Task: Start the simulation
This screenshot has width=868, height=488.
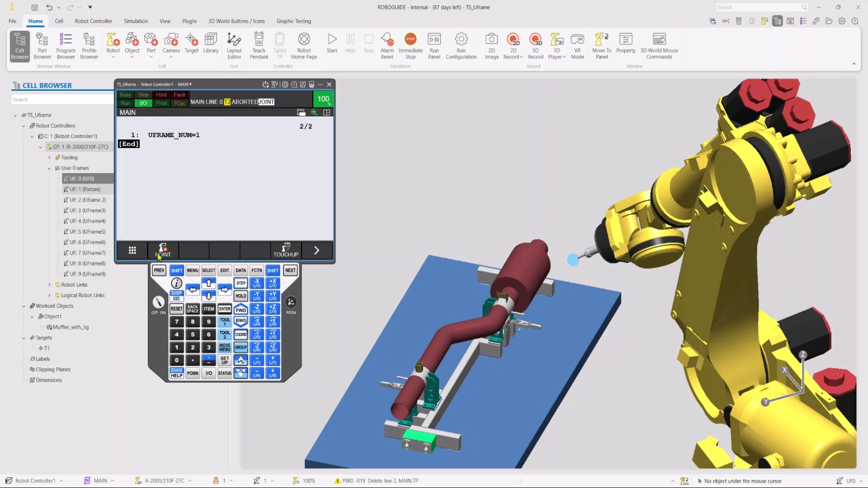Action: [x=332, y=44]
